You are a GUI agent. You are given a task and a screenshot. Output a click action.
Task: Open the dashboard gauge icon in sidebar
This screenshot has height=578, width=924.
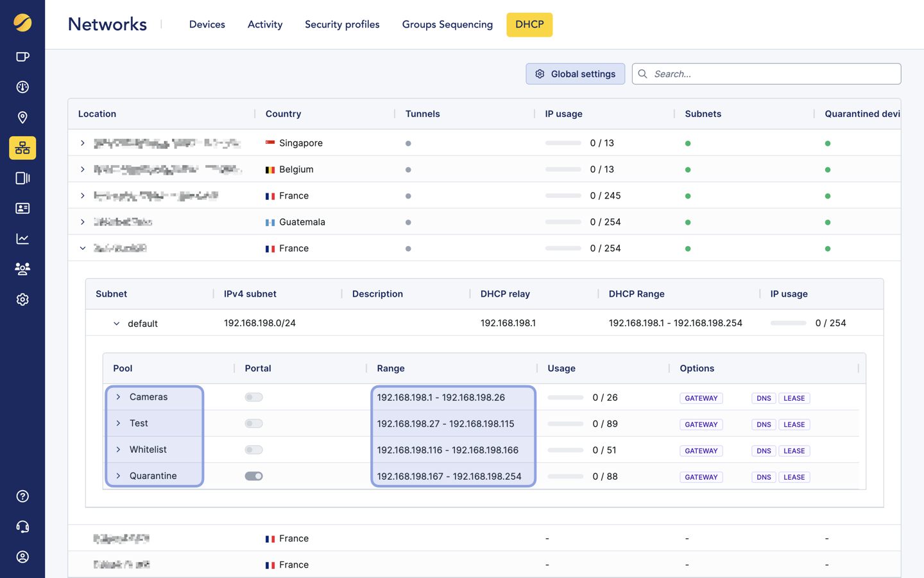click(x=22, y=87)
